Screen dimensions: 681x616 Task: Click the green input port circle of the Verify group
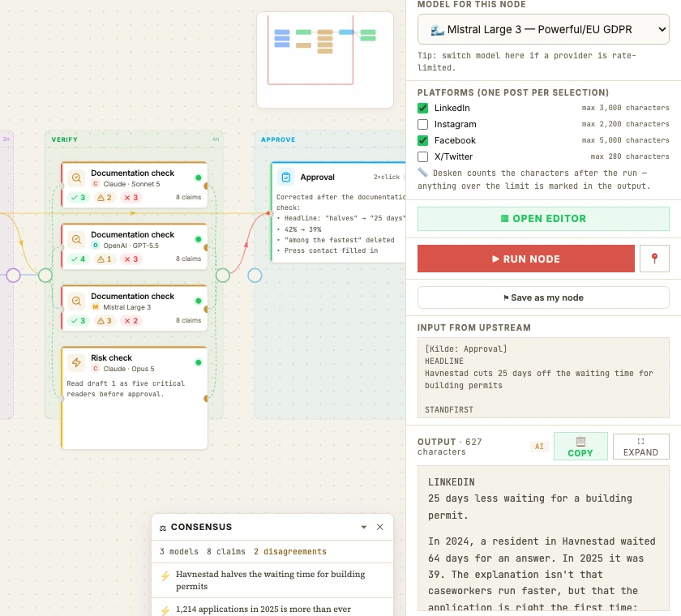(x=45, y=276)
